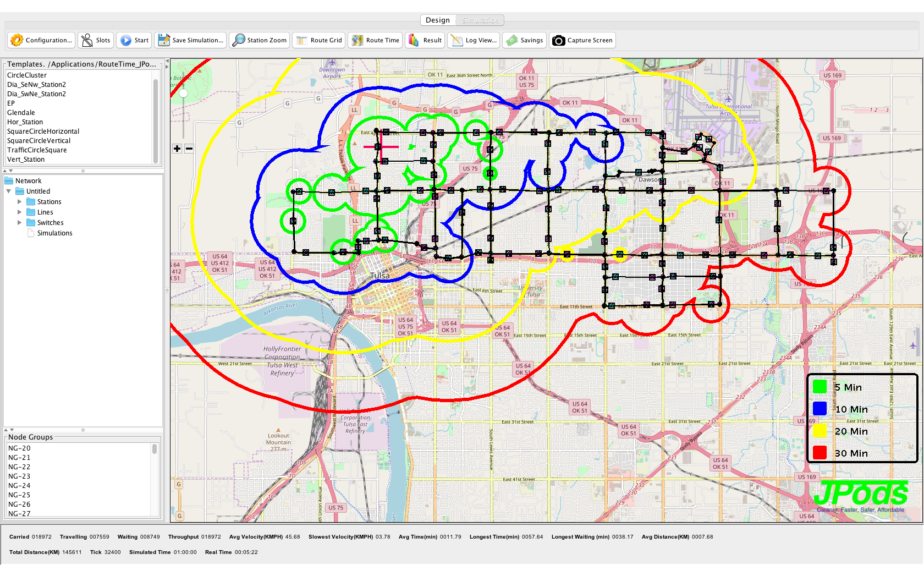Collapse the Untitled network node
The image size is (924, 565).
pyautogui.click(x=9, y=191)
